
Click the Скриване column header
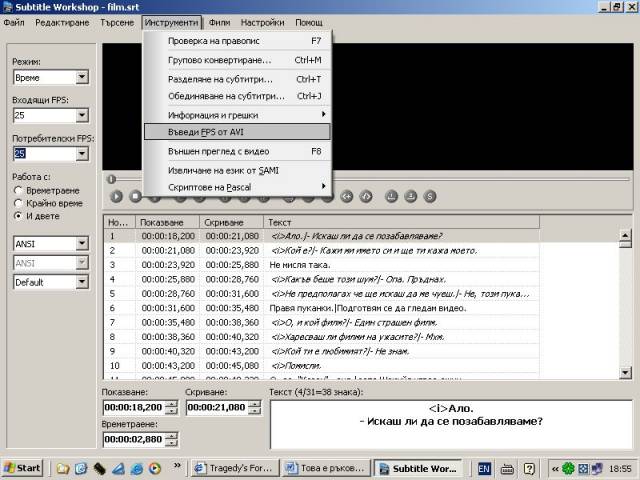tap(231, 222)
